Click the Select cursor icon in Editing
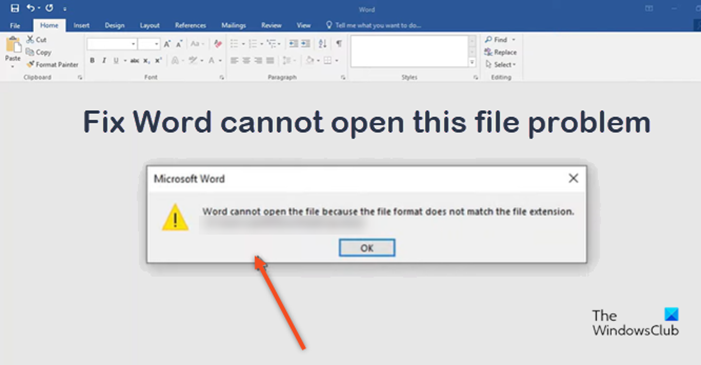 pos(489,64)
